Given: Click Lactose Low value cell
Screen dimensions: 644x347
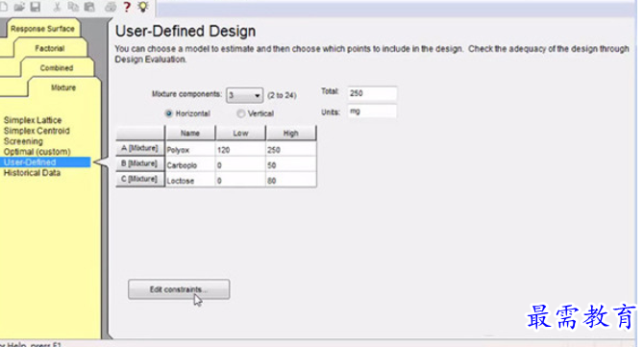Looking at the screenshot, I should click(x=240, y=181).
